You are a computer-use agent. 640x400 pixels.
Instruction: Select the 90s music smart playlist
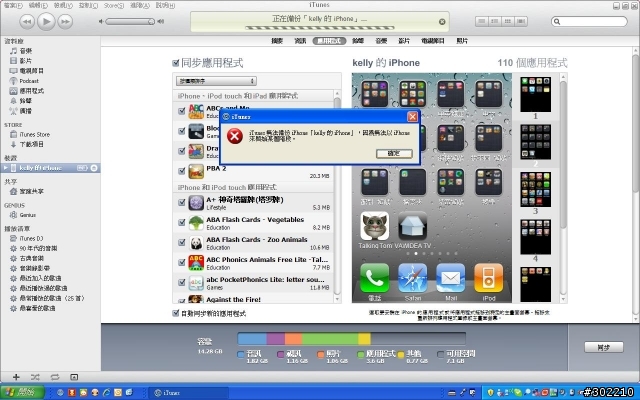click(38, 248)
